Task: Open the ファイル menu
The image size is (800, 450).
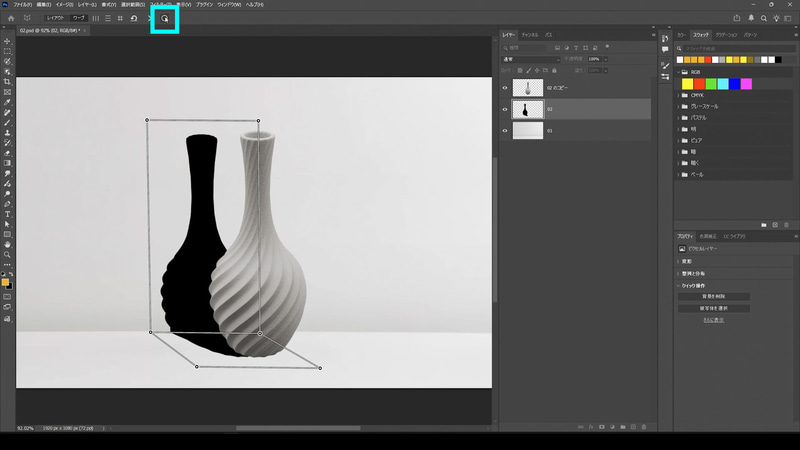Action: coord(22,5)
